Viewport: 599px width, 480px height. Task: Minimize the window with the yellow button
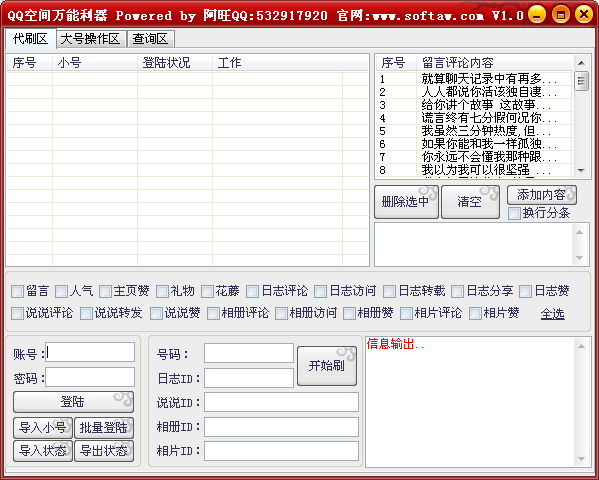pyautogui.click(x=537, y=15)
